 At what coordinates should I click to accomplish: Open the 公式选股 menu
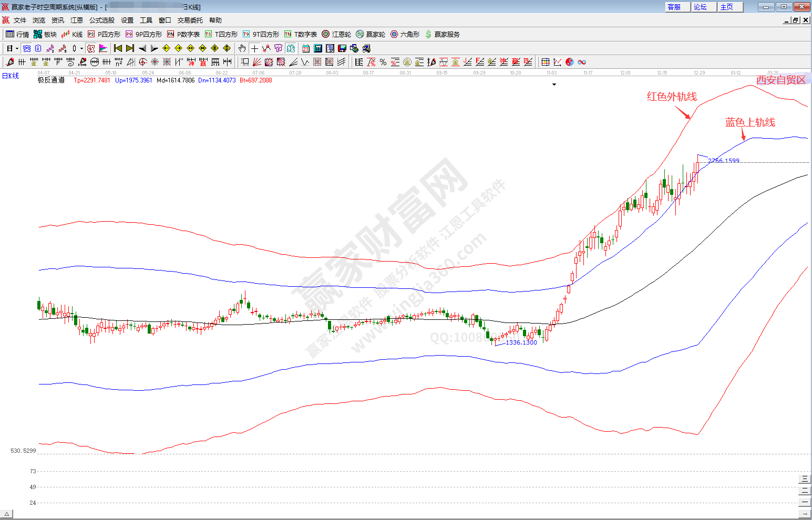click(x=101, y=20)
